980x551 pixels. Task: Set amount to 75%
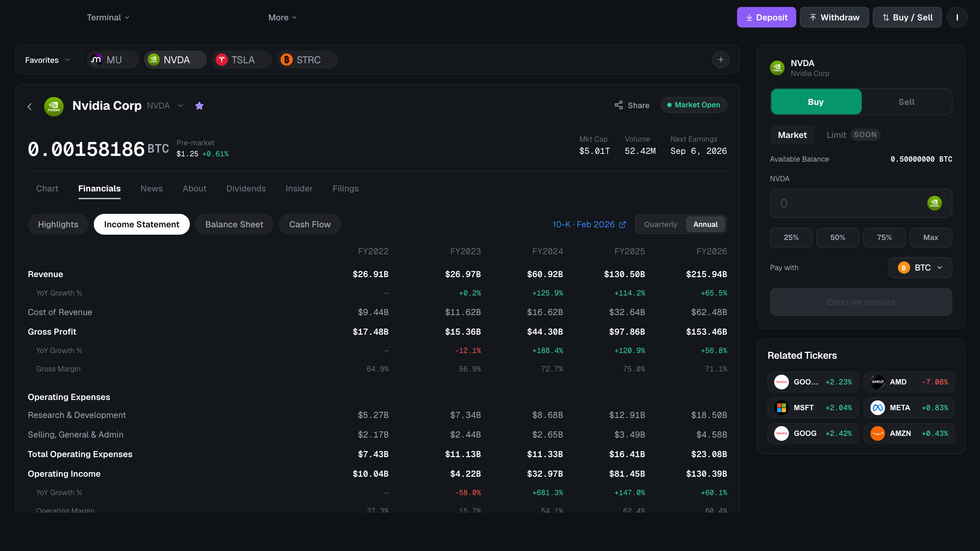884,237
